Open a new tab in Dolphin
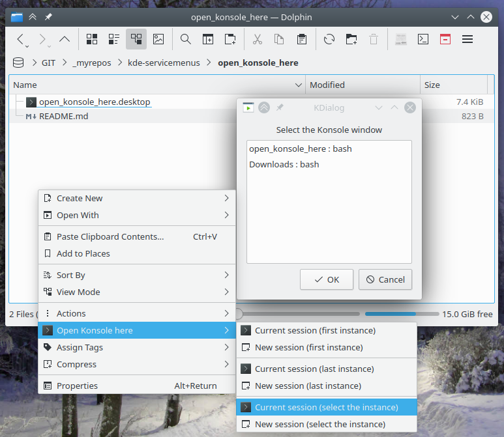 (x=230, y=39)
